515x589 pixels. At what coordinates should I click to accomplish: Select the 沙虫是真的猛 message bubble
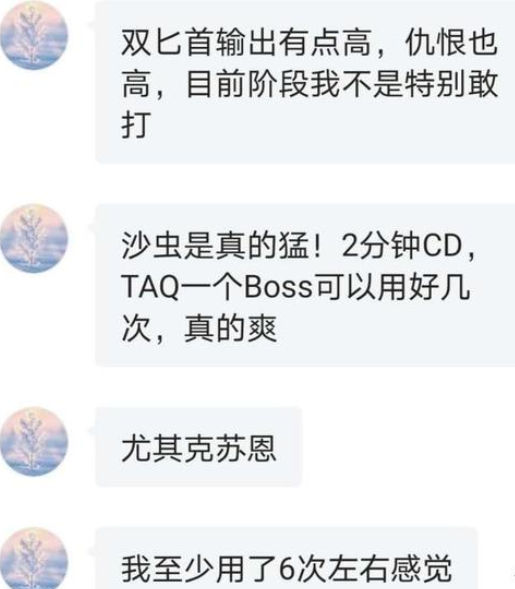click(305, 285)
